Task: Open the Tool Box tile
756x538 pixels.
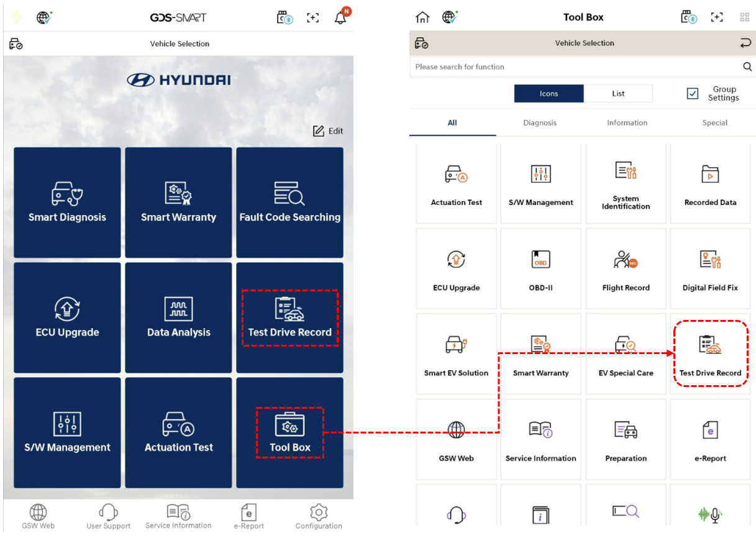Action: coord(289,432)
